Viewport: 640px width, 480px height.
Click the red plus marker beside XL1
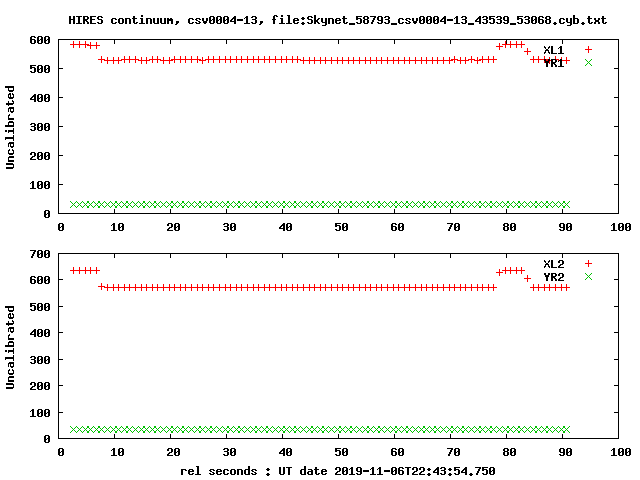pos(588,49)
